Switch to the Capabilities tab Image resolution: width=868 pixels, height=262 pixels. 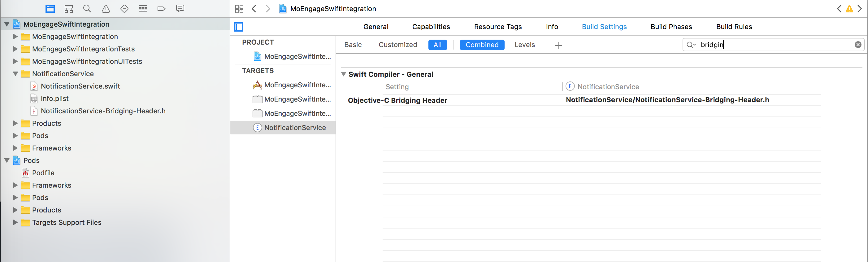tap(431, 27)
